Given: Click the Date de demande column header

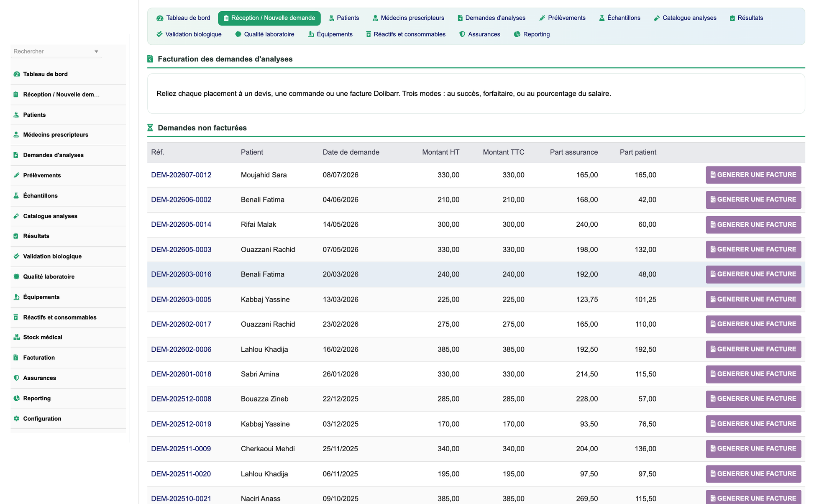Looking at the screenshot, I should pyautogui.click(x=351, y=152).
